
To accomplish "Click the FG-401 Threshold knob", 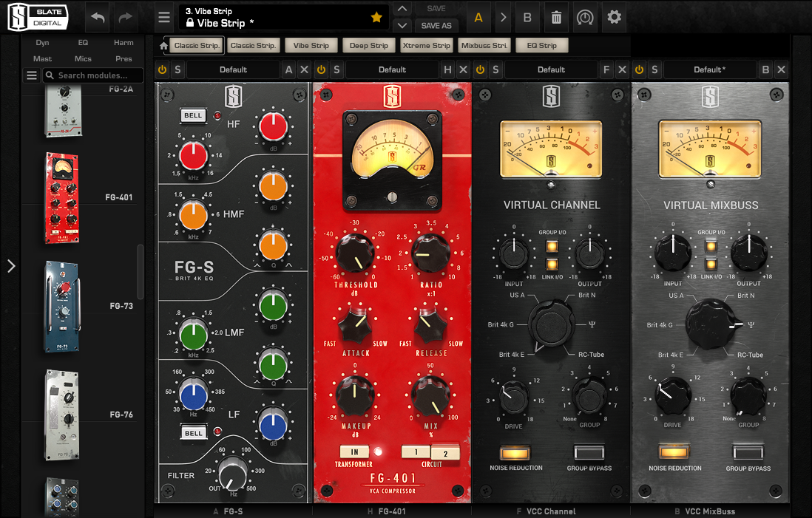I will coord(355,253).
